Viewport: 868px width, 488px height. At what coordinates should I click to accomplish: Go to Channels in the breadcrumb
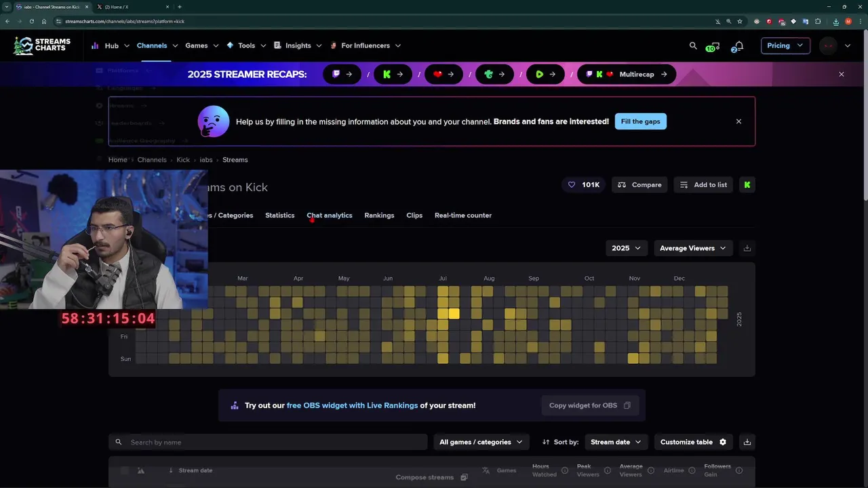152,160
